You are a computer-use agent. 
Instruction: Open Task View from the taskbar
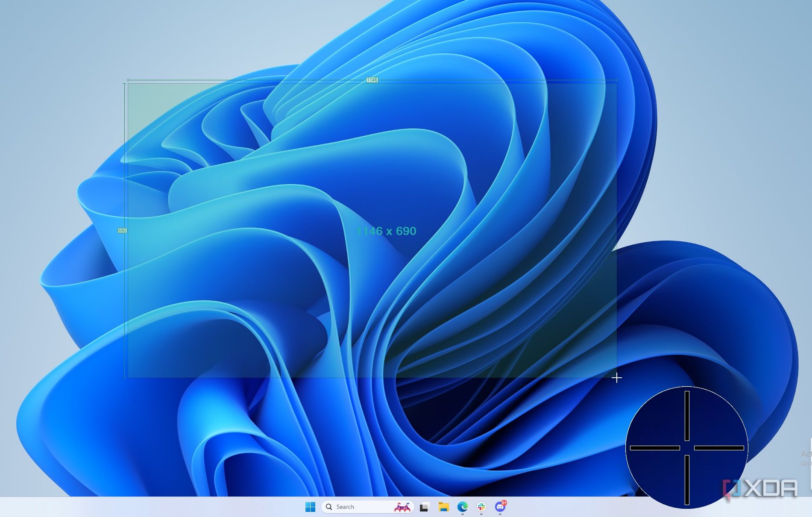pyautogui.click(x=424, y=507)
